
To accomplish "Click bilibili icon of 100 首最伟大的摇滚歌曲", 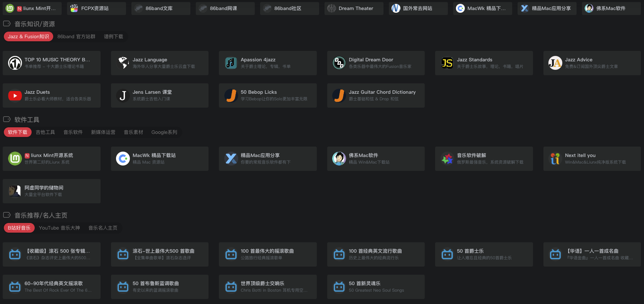I will coord(231,254).
